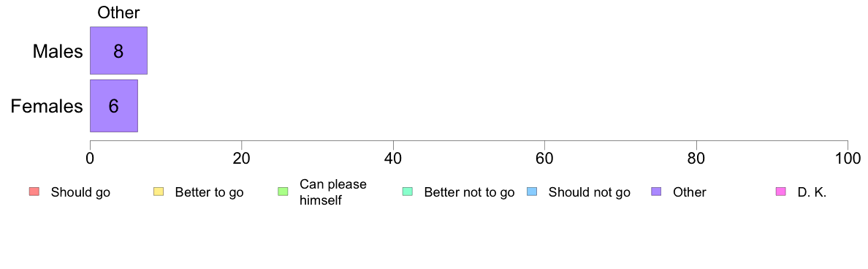This screenshot has height=269, width=868.
Task: Select the teal Better not to go swatch
Action: click(407, 192)
